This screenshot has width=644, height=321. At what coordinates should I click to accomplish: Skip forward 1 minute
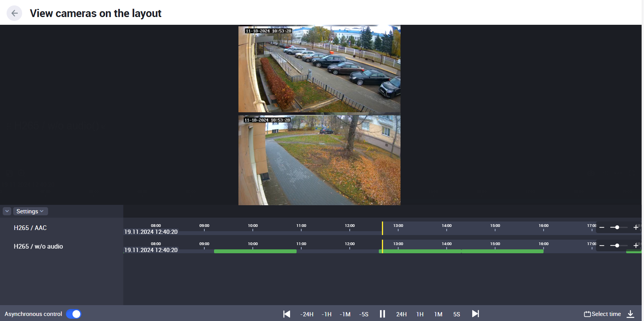tap(438, 314)
